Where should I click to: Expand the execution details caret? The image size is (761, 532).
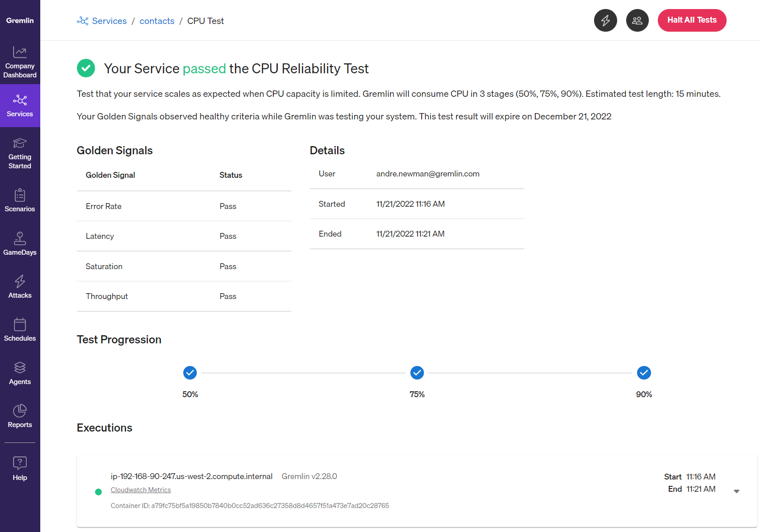click(x=737, y=491)
